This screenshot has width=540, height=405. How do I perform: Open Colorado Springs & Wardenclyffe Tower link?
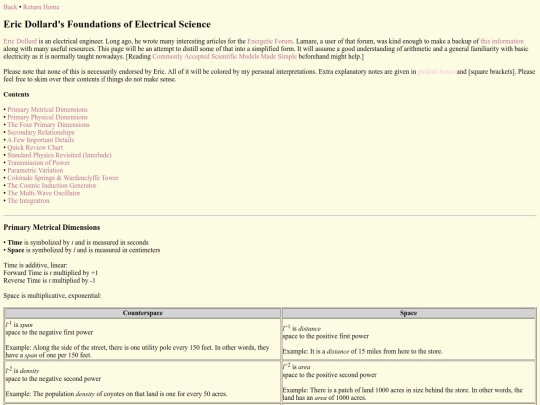point(63,178)
